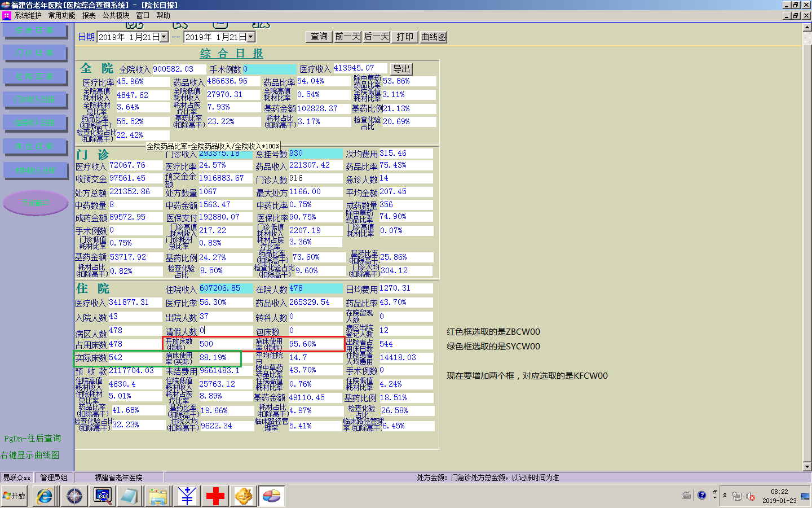The height and width of the screenshot is (508, 812).
Task: Open the 常用功能 menu
Action: pyautogui.click(x=62, y=16)
